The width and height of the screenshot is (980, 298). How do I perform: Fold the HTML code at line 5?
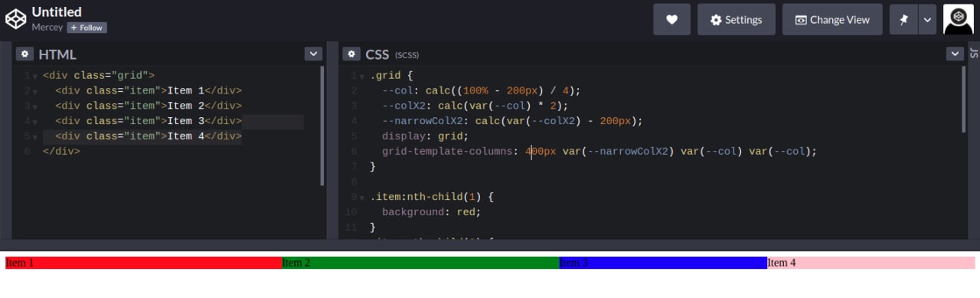pyautogui.click(x=35, y=137)
